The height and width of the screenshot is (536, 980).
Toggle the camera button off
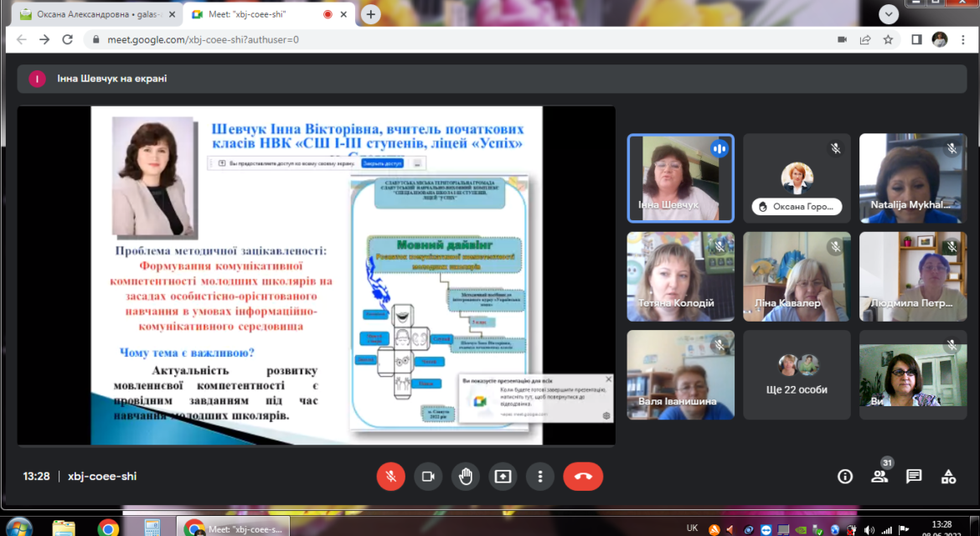click(x=428, y=476)
